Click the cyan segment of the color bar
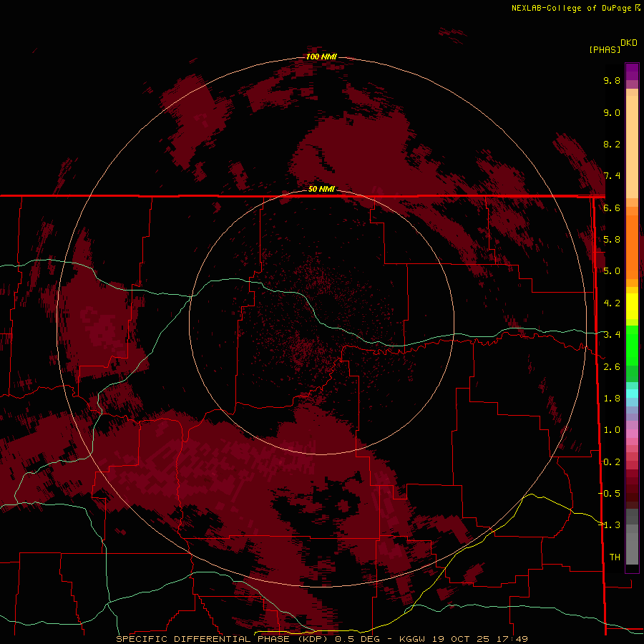Screen dimensions: 644x644 point(632,394)
